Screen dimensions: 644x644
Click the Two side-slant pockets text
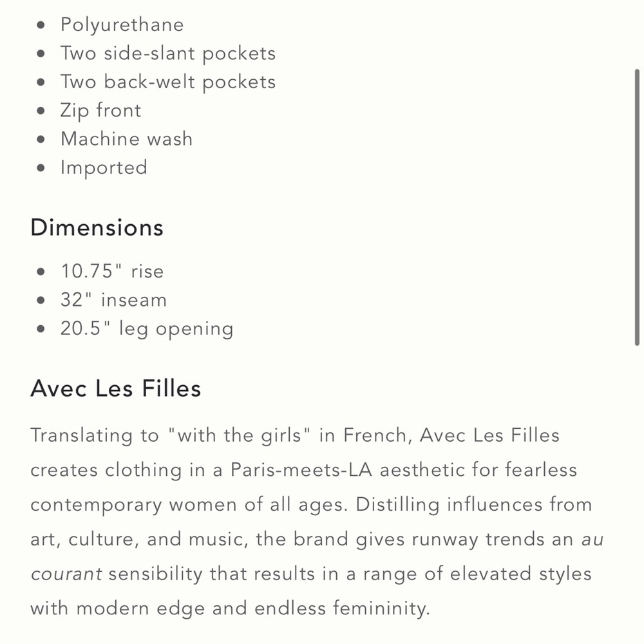point(167,53)
